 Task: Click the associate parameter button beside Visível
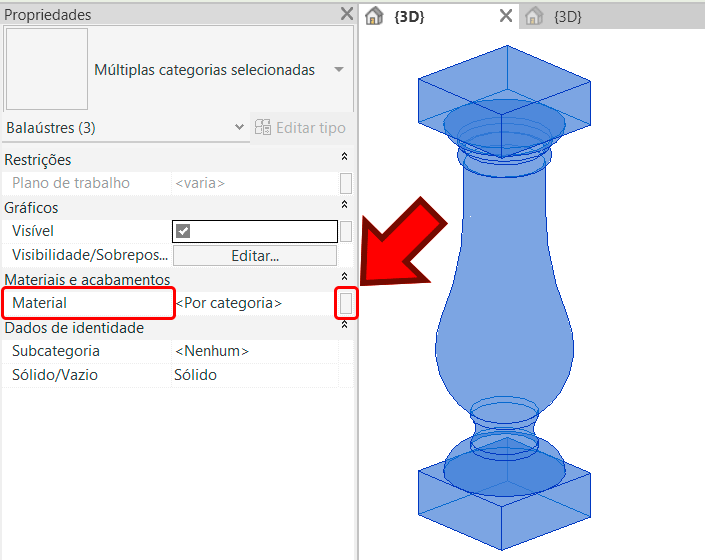[346, 232]
